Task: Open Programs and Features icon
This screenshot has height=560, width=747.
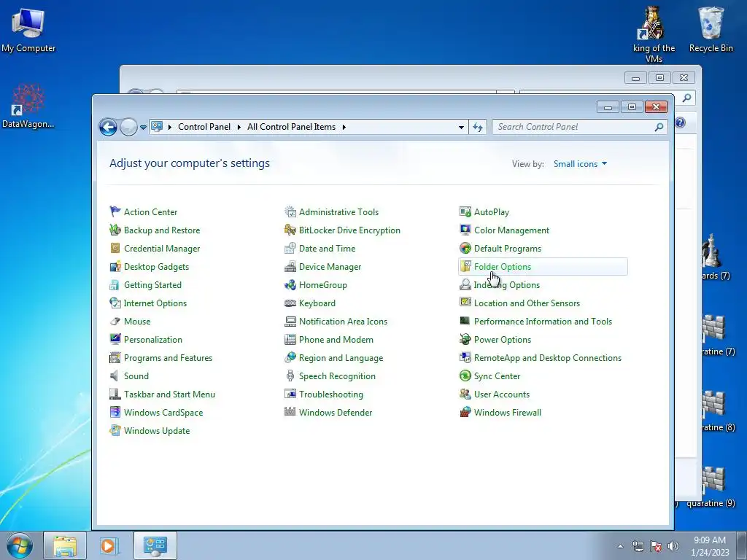Action: click(115, 357)
